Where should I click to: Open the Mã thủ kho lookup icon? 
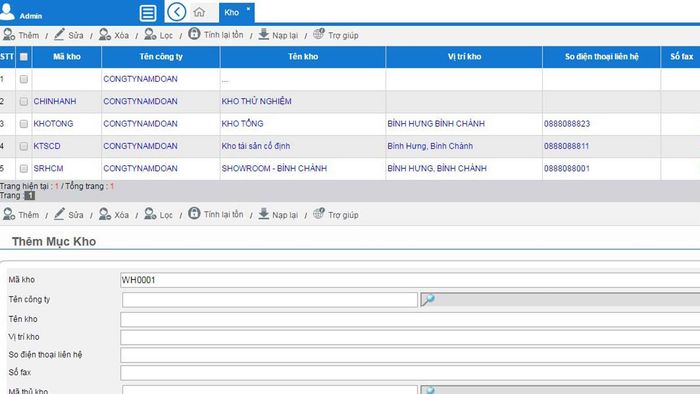point(429,390)
